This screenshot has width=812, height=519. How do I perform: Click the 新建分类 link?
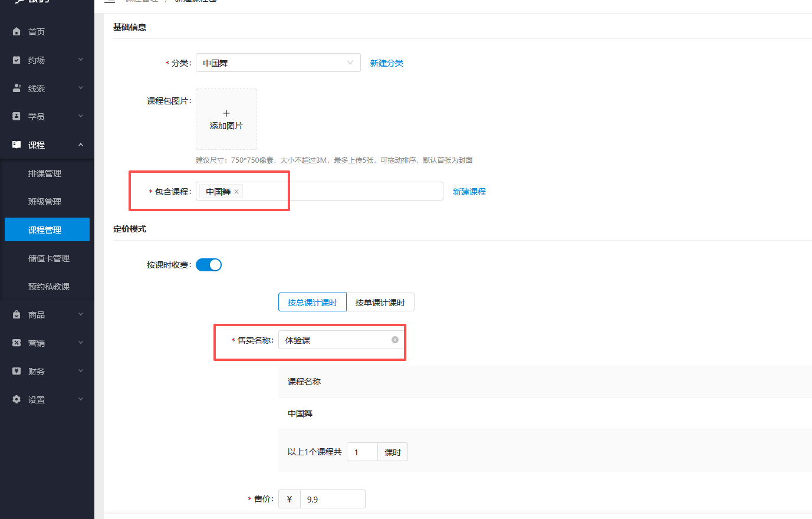click(386, 63)
